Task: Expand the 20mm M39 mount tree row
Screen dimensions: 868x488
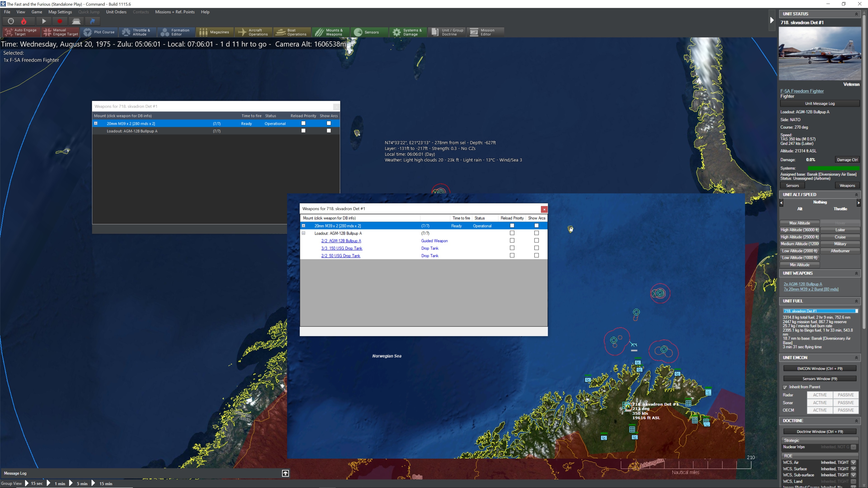Action: coord(303,226)
